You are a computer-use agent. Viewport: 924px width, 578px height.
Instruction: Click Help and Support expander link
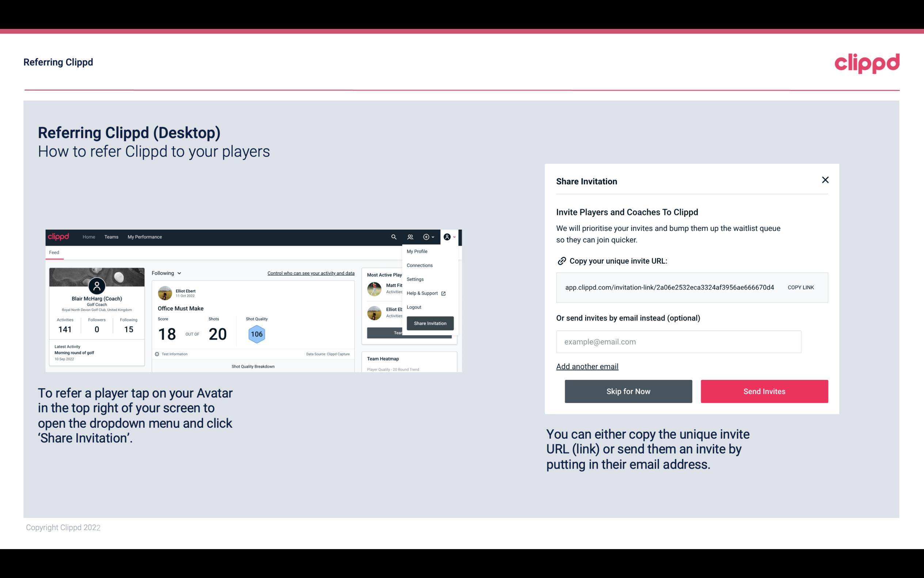(x=425, y=293)
